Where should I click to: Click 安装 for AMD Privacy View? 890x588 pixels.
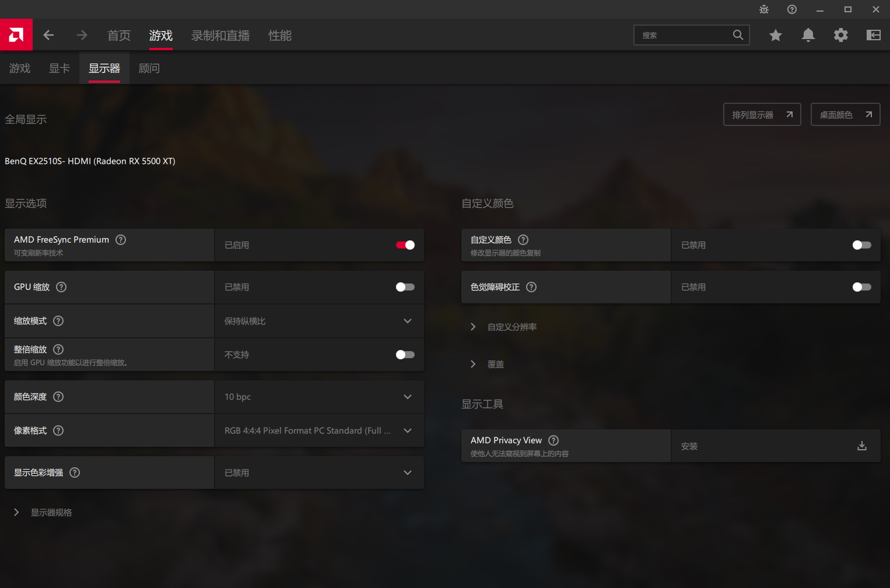point(689,446)
